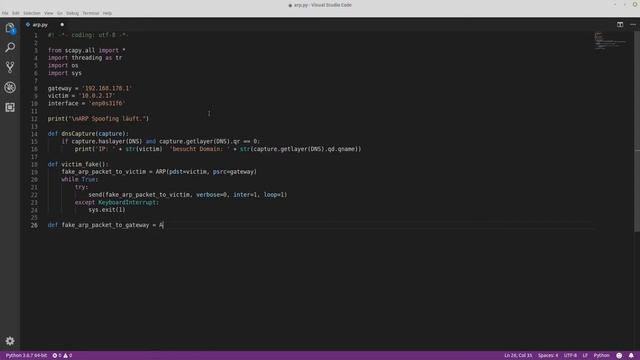
Task: Change the file encoding from UTF-8
Action: (570, 356)
